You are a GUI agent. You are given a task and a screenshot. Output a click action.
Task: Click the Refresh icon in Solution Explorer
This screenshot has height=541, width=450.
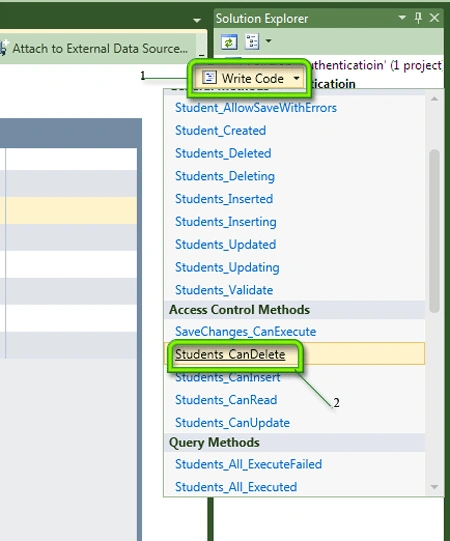click(x=229, y=42)
